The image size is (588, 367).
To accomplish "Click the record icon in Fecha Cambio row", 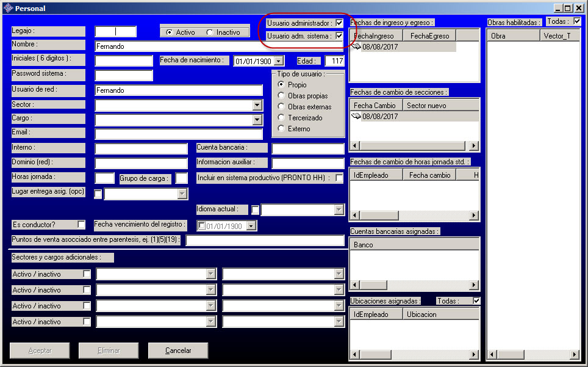I will pos(356,116).
